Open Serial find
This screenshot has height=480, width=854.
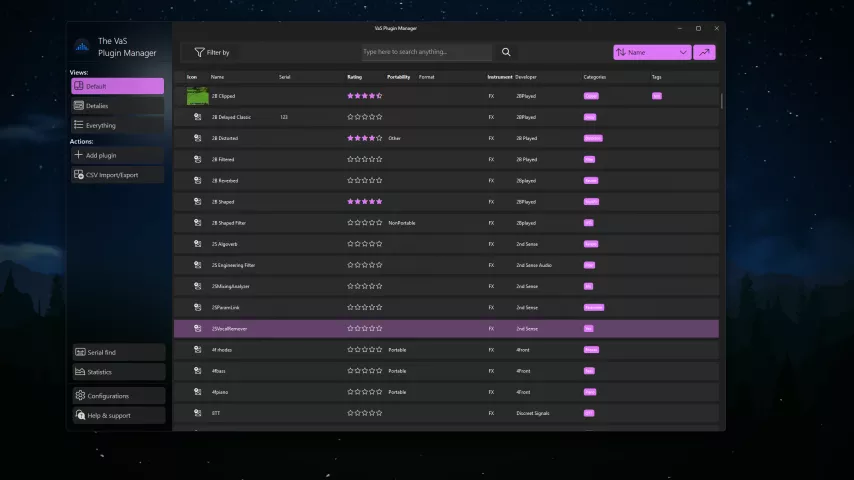118,353
